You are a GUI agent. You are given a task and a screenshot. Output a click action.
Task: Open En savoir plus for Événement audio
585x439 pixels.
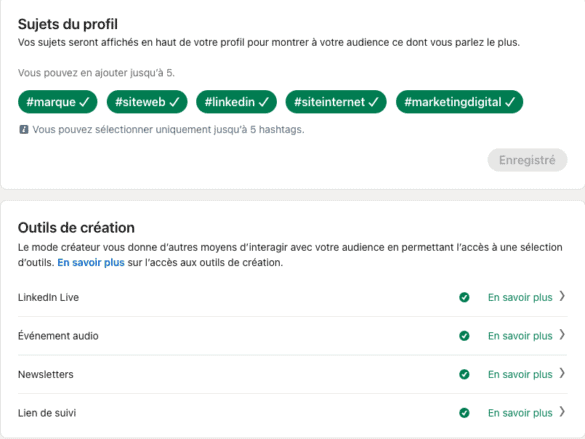coord(520,336)
